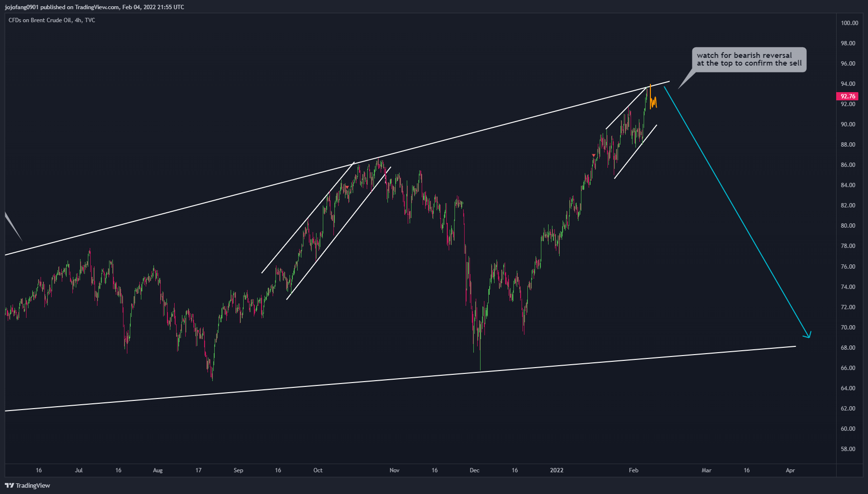Click the 66.00 price axis label

pyautogui.click(x=848, y=368)
